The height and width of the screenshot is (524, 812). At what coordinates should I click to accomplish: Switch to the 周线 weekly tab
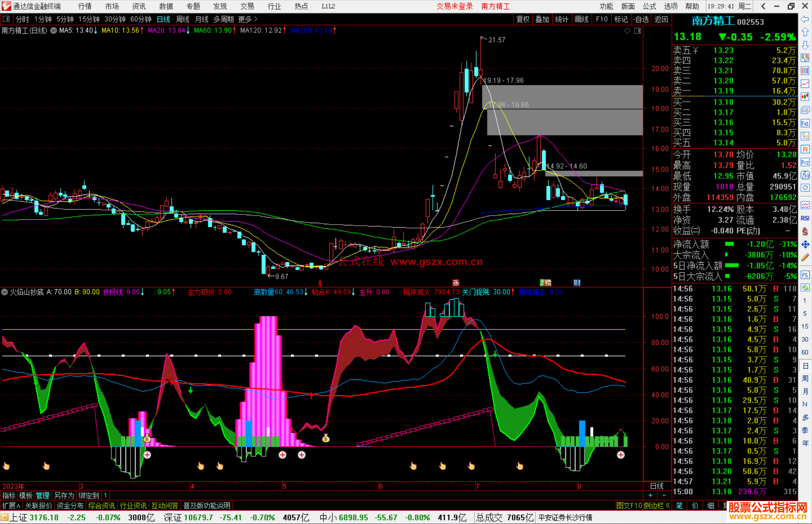(x=183, y=19)
